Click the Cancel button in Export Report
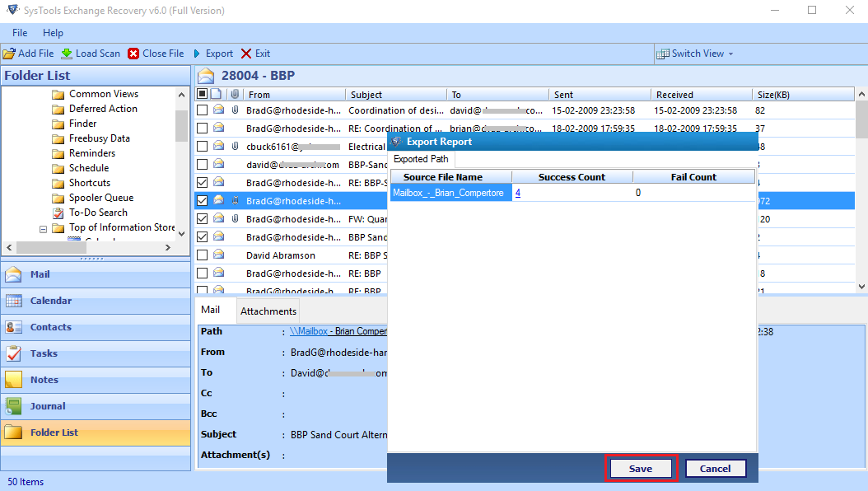 pos(715,468)
